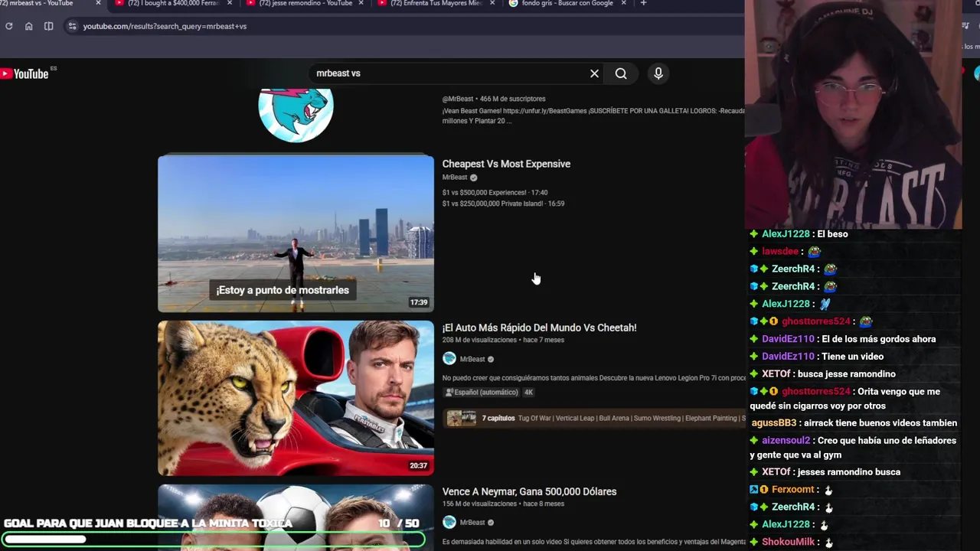Click the stream goal progress bar

(x=213, y=540)
